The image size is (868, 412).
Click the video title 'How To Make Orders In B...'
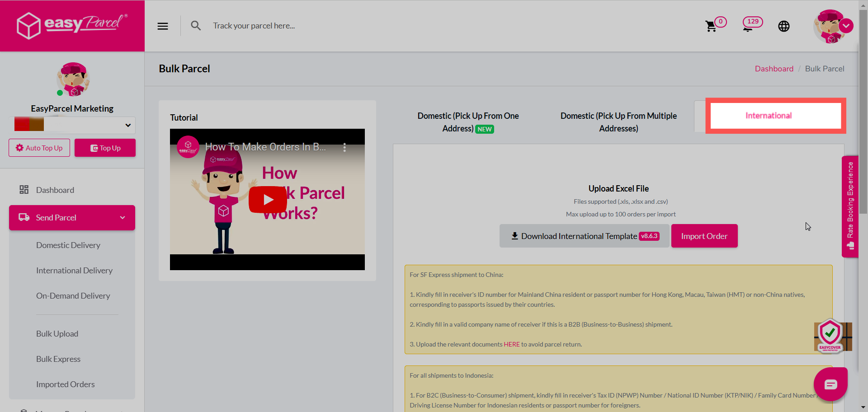[265, 147]
